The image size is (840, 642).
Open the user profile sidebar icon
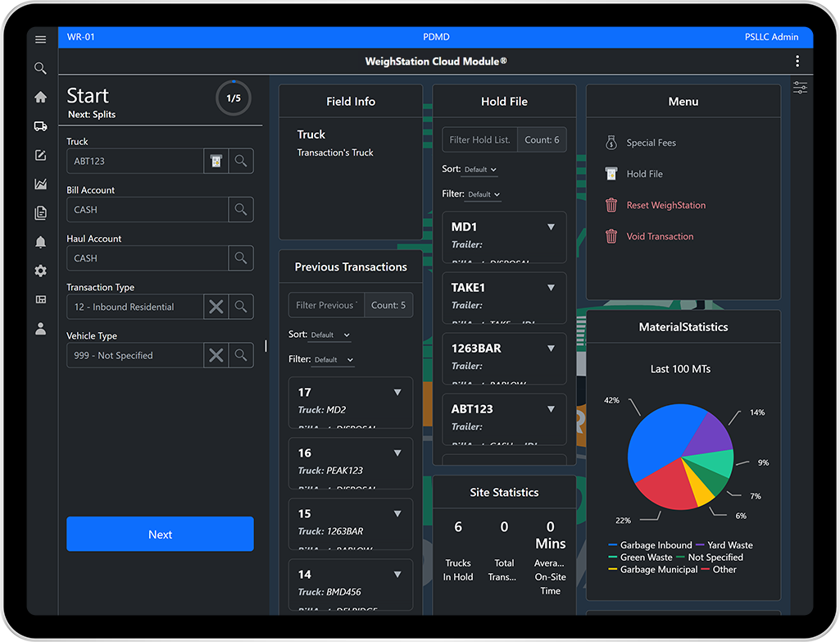coord(40,329)
